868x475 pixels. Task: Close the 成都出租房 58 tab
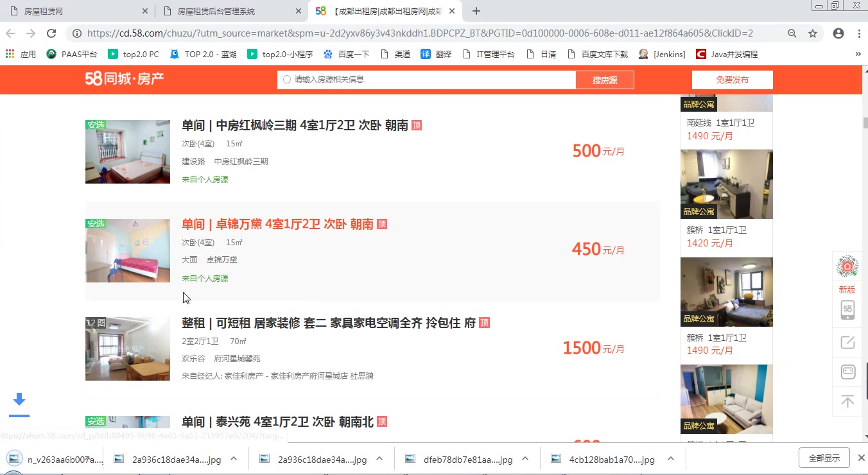452,11
